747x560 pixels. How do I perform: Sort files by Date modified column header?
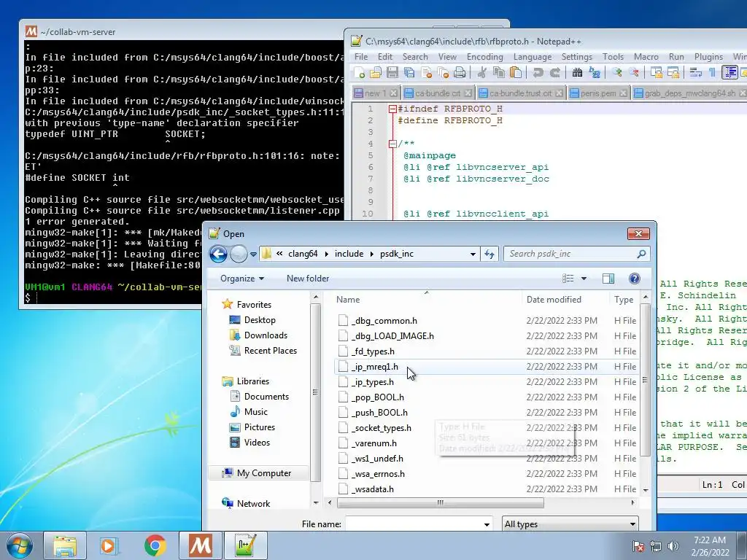pos(565,300)
